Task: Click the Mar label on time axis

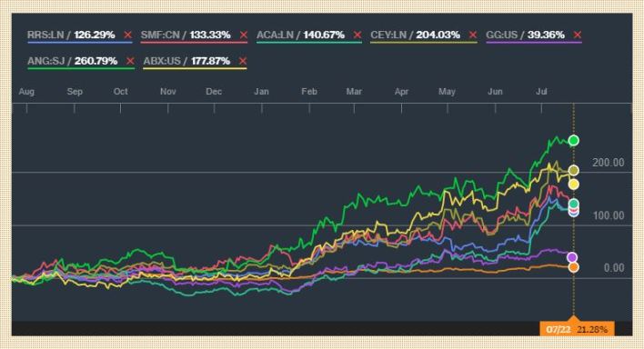Action: point(354,92)
